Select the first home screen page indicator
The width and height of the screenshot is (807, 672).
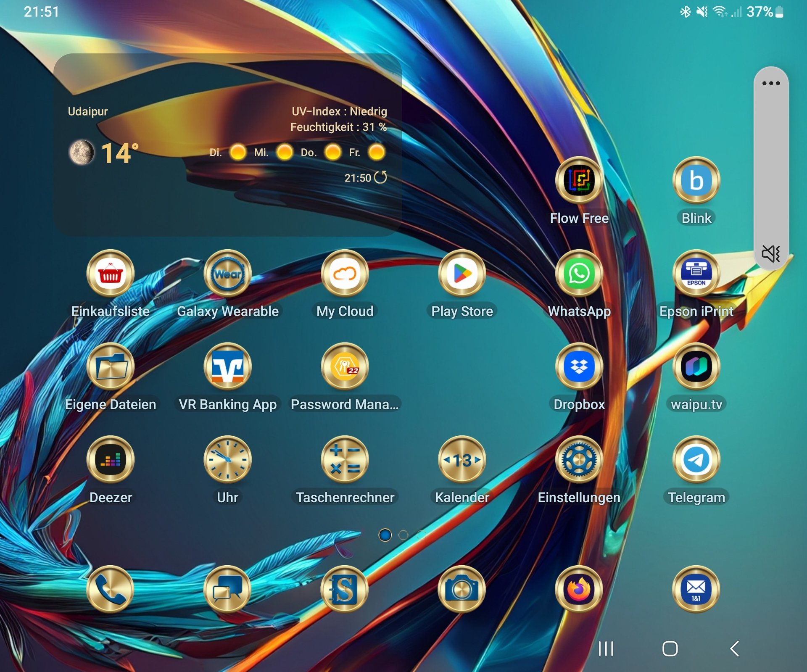point(385,535)
